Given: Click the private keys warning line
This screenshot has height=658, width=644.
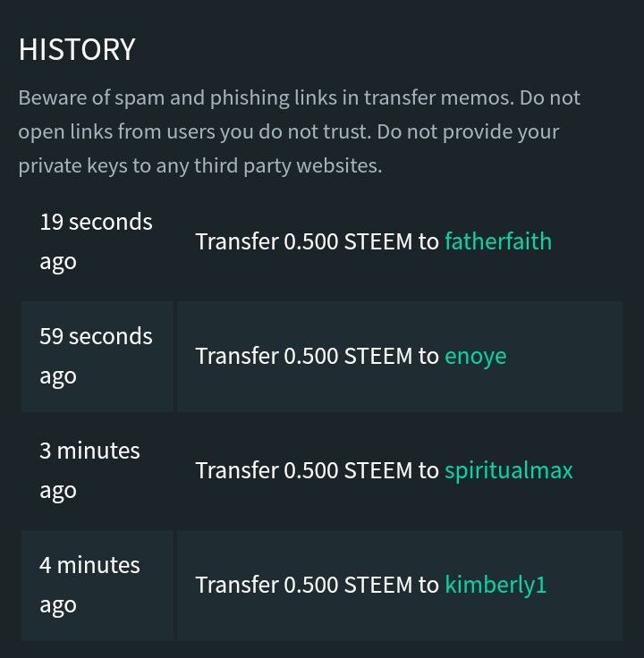Looking at the screenshot, I should coord(199,165).
